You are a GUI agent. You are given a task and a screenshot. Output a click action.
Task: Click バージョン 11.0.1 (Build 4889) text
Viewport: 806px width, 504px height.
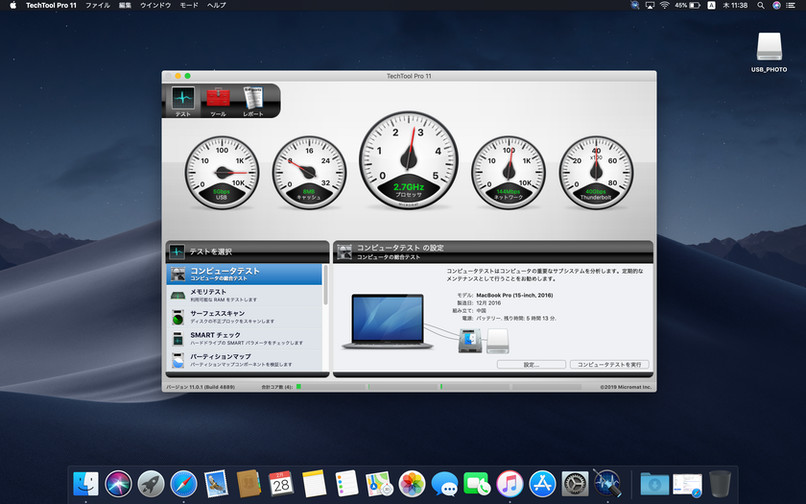[200, 387]
